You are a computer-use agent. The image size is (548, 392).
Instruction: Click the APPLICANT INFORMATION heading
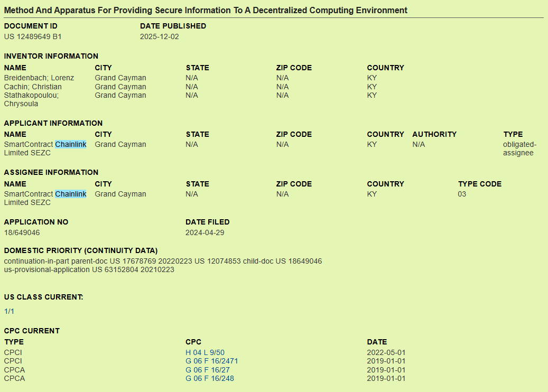53,123
